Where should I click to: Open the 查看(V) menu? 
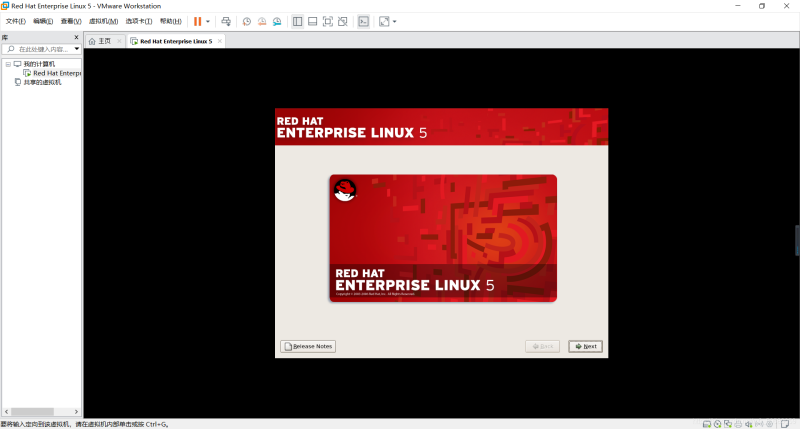(x=71, y=21)
